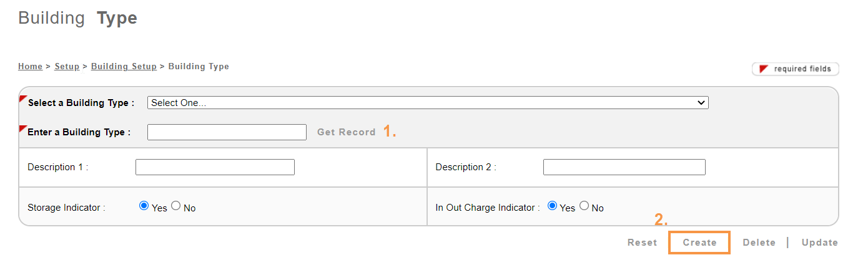
Task: Click the required fields legend flag icon
Action: [x=763, y=69]
